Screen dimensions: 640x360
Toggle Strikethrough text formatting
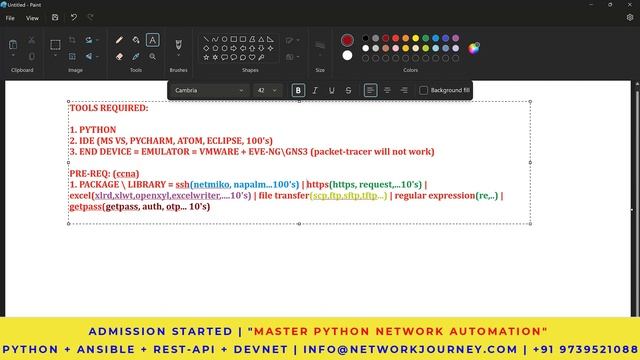tap(348, 90)
